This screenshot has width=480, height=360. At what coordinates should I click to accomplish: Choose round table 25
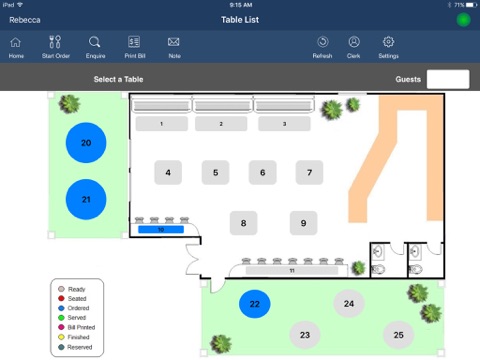pos(399,335)
